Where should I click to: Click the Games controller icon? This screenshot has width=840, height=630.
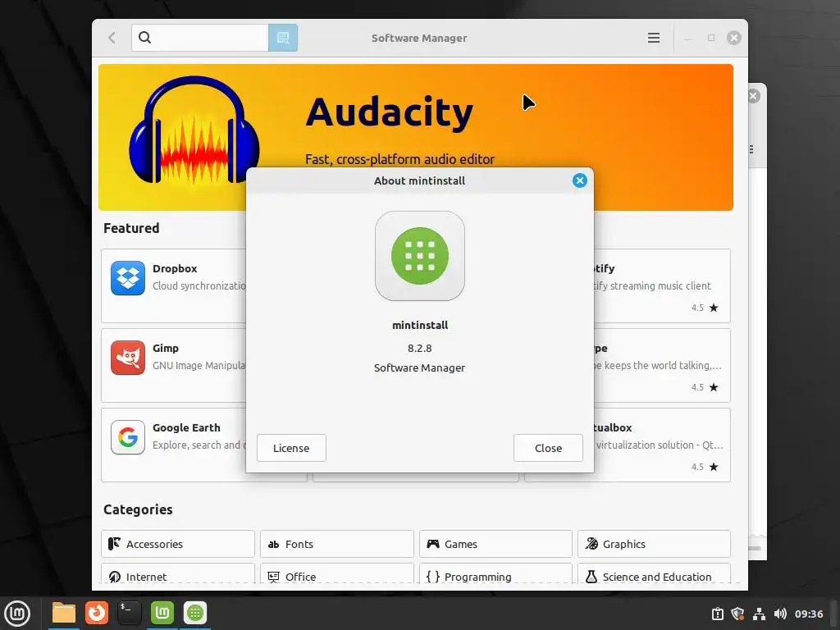coord(433,544)
